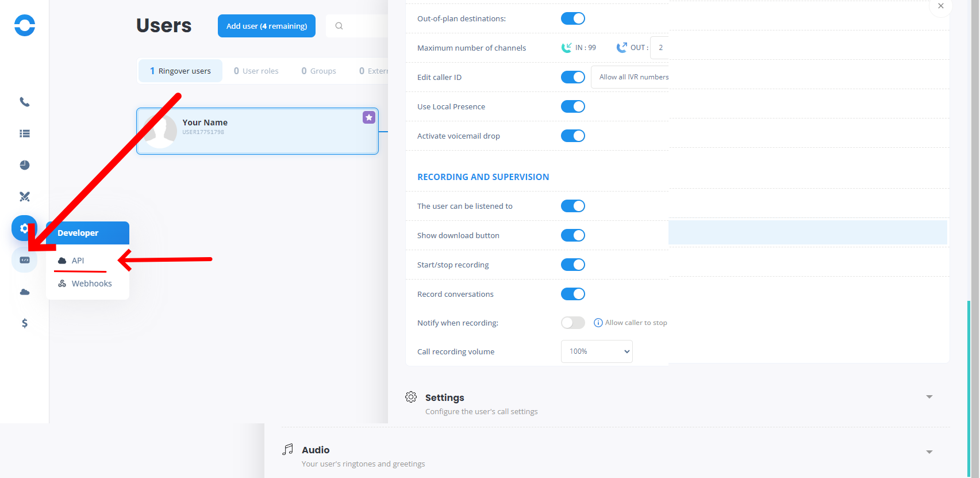
Task: Click the Ringover logo icon
Action: click(x=25, y=25)
